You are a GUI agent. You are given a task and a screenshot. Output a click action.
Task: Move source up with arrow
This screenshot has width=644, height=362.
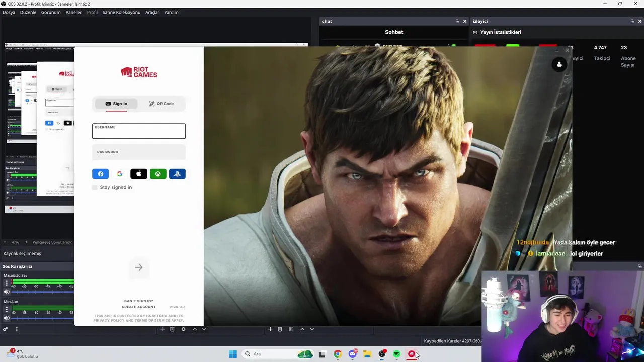(302, 329)
